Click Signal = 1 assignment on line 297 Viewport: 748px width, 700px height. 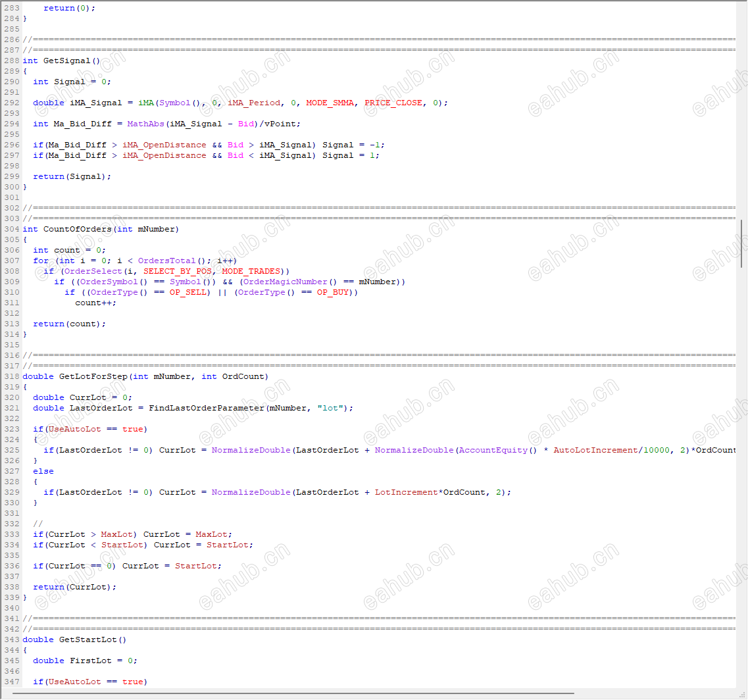coord(351,155)
